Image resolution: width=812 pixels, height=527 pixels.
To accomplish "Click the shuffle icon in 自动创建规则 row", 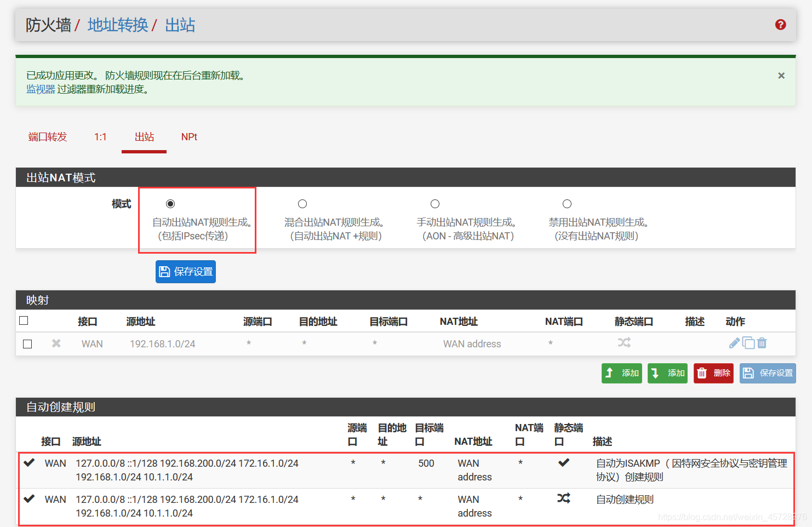I will click(564, 498).
